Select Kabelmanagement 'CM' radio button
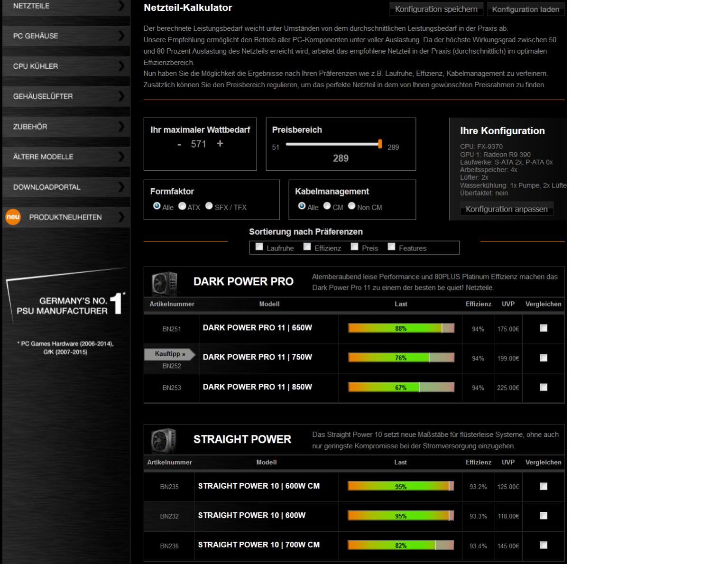Image resolution: width=728 pixels, height=564 pixels. [x=327, y=206]
